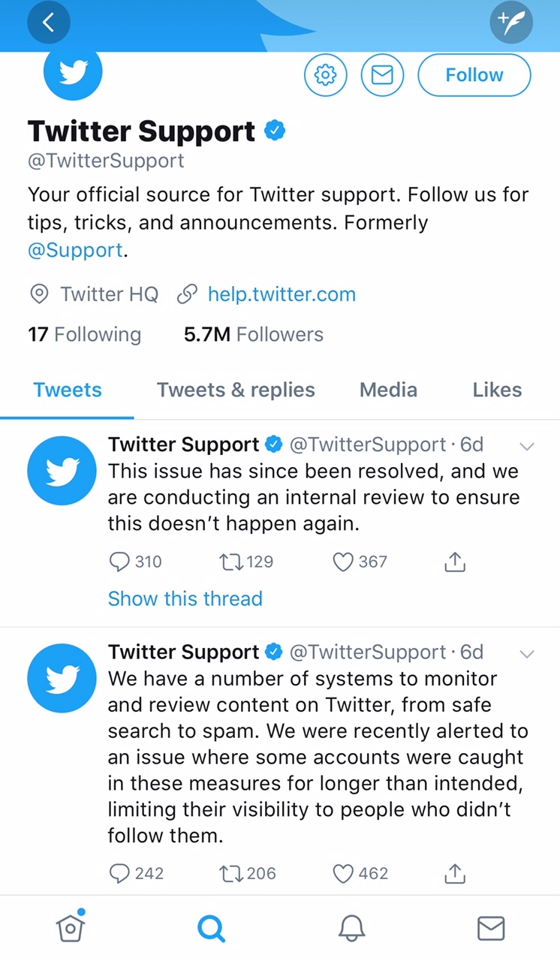Image resolution: width=560 pixels, height=961 pixels.
Task: Follow the Twitter Support account
Action: click(474, 75)
